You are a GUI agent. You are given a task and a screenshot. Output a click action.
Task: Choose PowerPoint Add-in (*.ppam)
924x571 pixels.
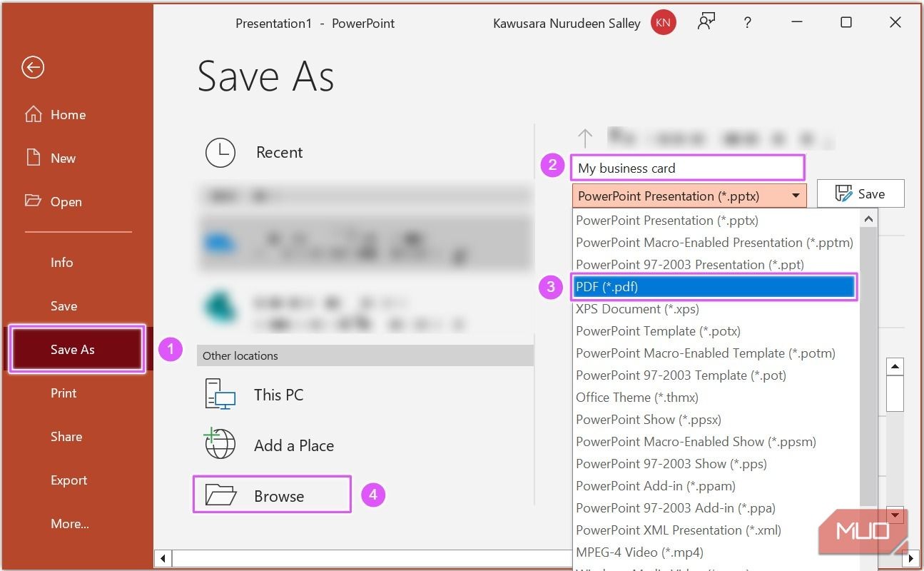[x=716, y=486]
